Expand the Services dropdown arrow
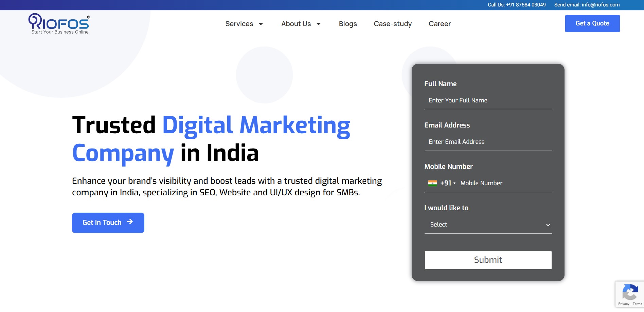 [x=261, y=24]
